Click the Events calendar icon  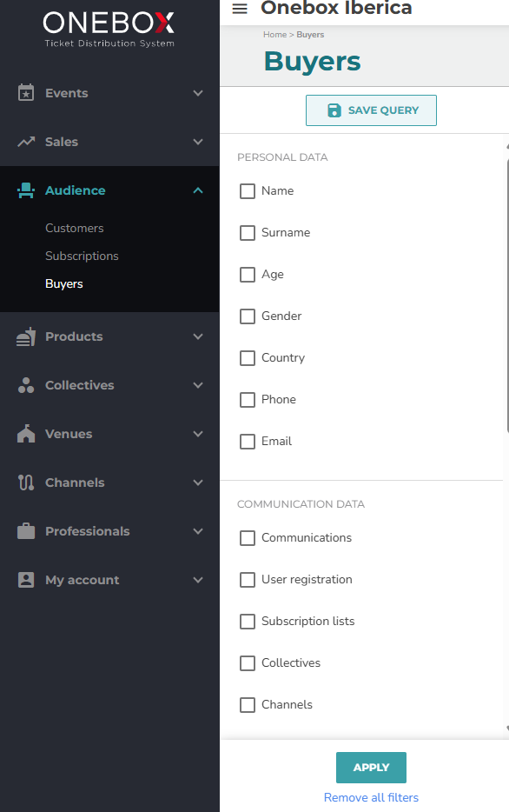(x=26, y=93)
